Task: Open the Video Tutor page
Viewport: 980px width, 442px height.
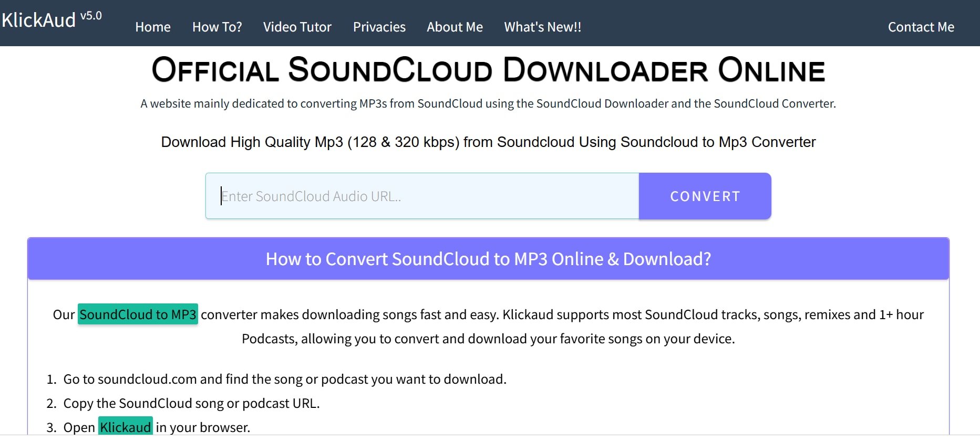Action: point(297,27)
